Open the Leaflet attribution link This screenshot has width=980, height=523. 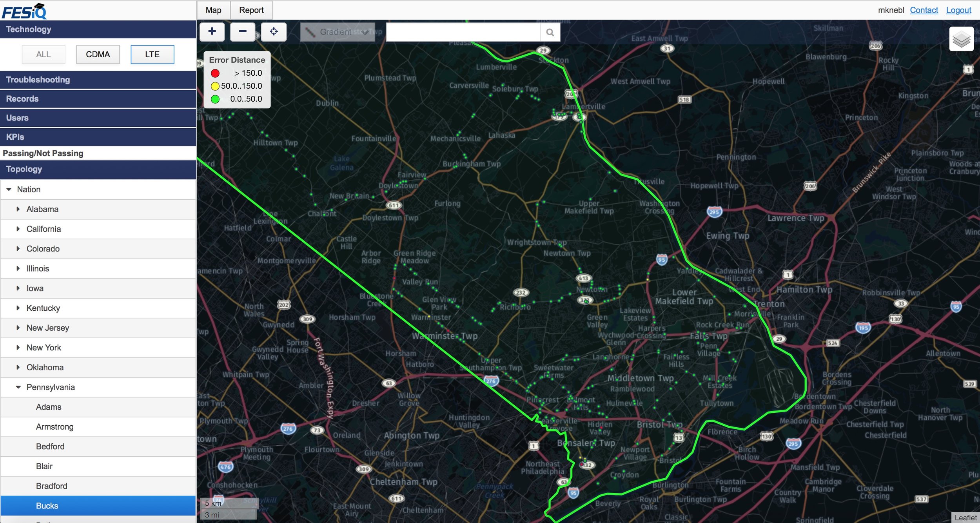(x=965, y=518)
